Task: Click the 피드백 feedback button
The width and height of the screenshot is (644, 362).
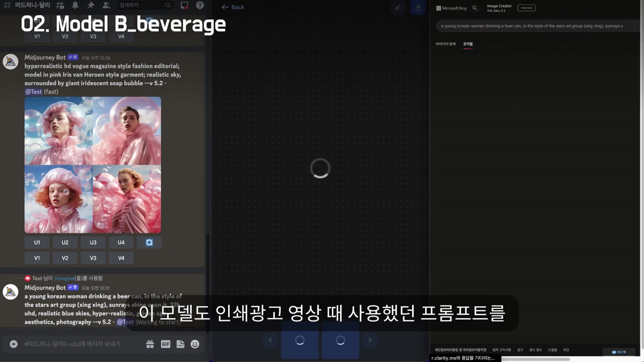Action: coord(619,352)
